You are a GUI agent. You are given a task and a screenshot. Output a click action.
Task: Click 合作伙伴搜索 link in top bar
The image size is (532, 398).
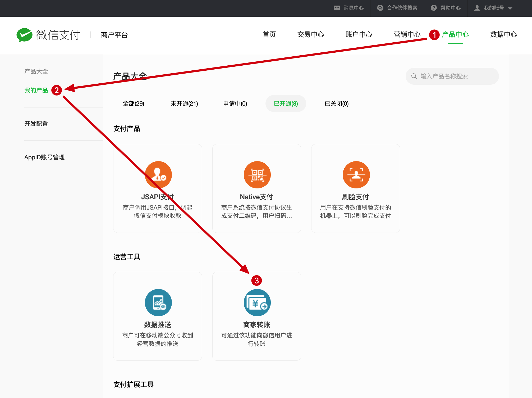click(x=402, y=8)
